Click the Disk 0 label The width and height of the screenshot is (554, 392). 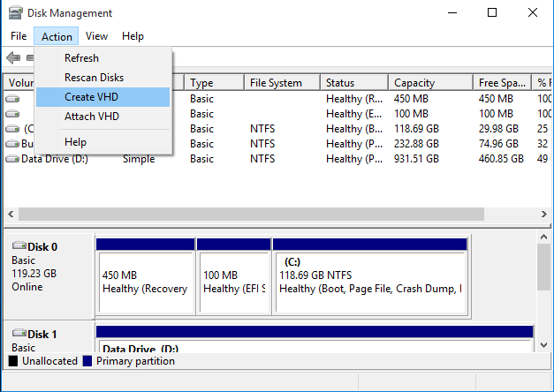(42, 247)
